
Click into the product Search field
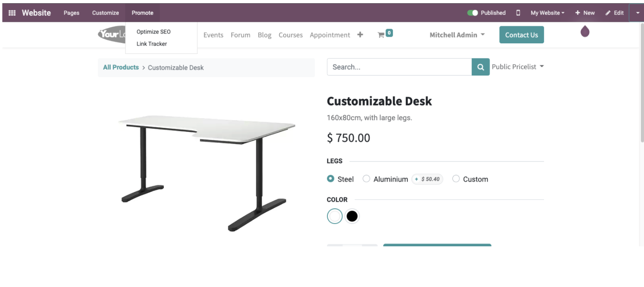(x=399, y=67)
